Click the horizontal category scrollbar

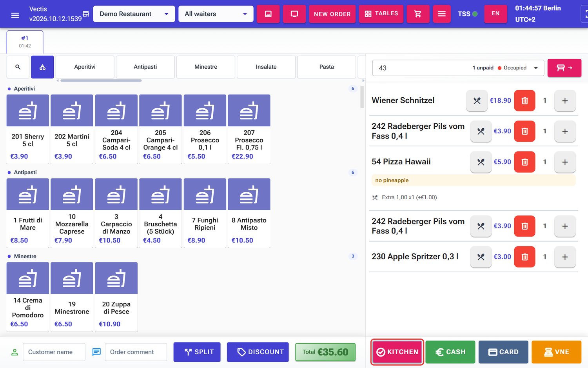101,80
